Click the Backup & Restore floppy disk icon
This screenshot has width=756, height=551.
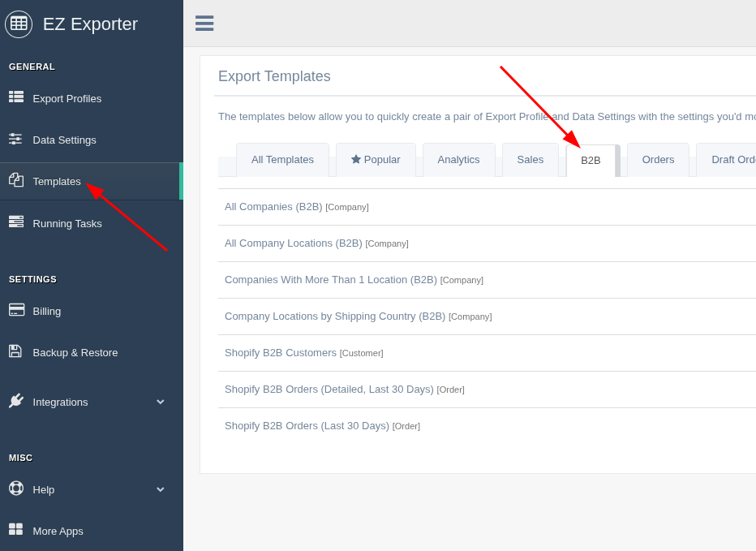pos(15,351)
